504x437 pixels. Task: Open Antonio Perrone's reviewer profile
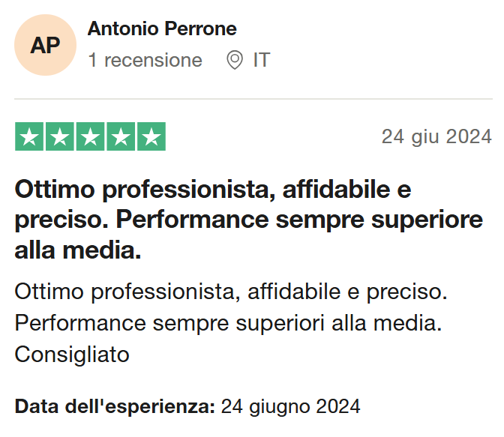[x=162, y=29]
